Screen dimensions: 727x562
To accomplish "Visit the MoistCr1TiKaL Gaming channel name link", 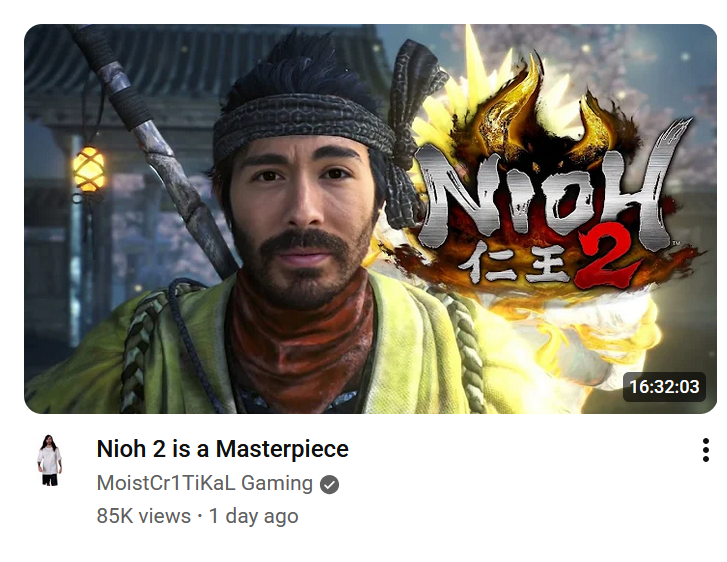I will coord(204,483).
